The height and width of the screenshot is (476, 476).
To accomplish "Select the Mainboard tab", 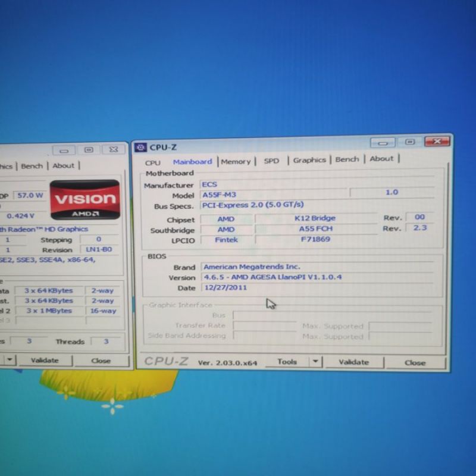I will tap(192, 161).
